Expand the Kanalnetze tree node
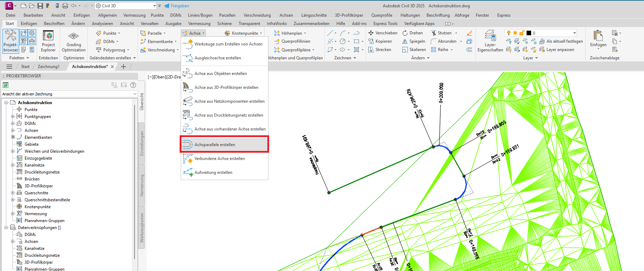The height and width of the screenshot is (271, 644). coord(13,165)
